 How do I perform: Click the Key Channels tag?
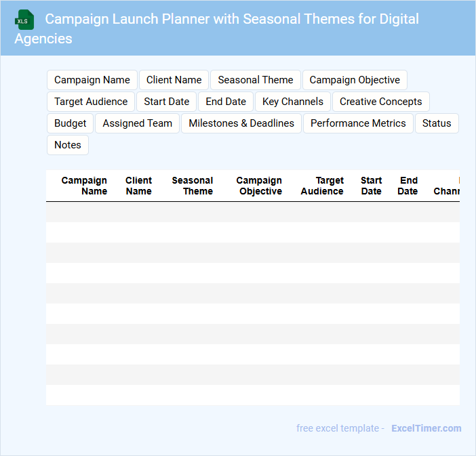pos(293,102)
